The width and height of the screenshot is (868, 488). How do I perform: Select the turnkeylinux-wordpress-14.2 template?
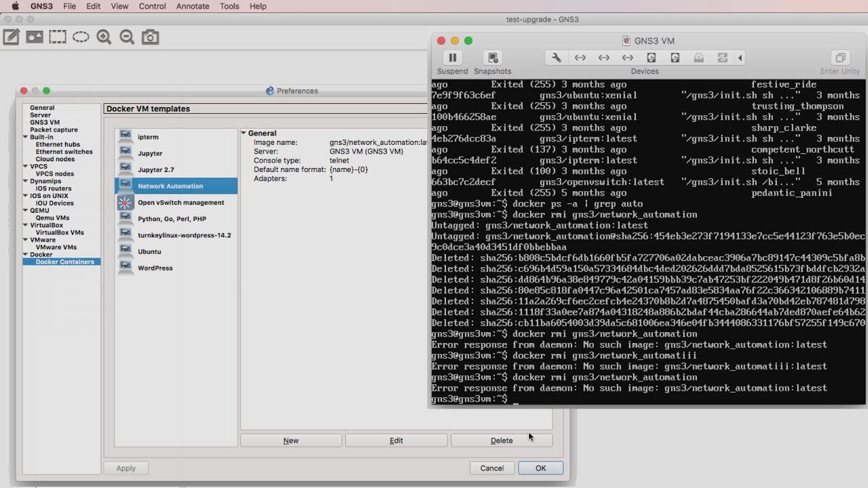click(176, 235)
